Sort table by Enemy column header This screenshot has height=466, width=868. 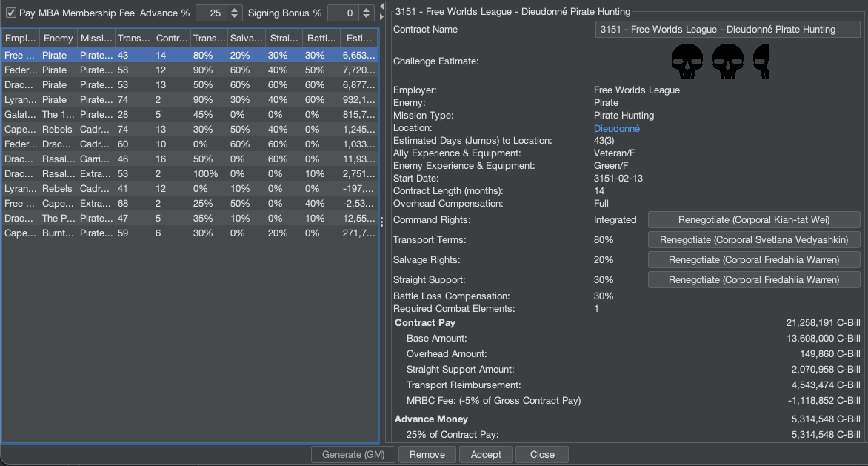click(58, 38)
